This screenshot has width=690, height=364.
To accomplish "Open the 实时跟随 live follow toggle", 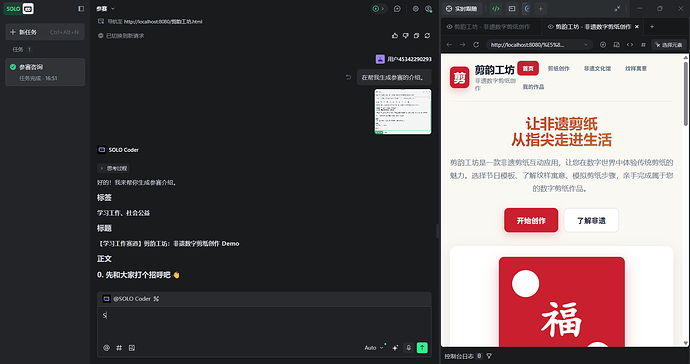I will pyautogui.click(x=462, y=8).
